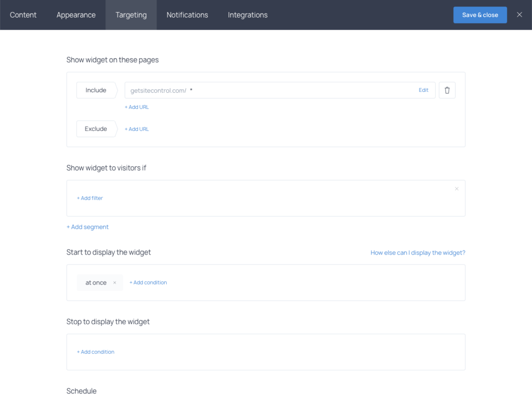Open the Content tab

click(23, 15)
